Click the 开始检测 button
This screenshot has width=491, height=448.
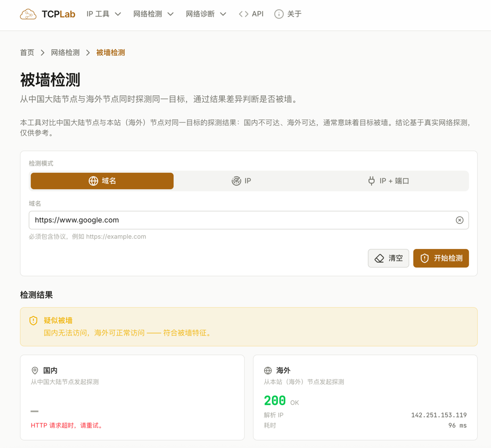(x=441, y=258)
